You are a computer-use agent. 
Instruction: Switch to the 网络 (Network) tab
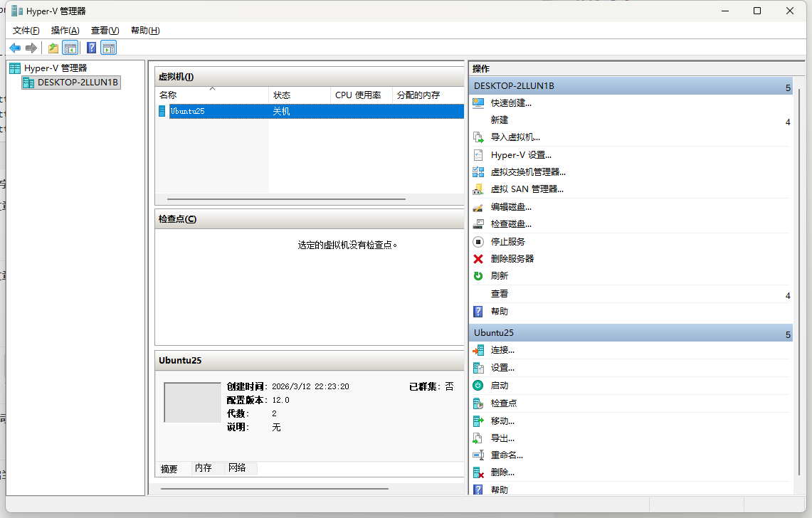pos(237,468)
